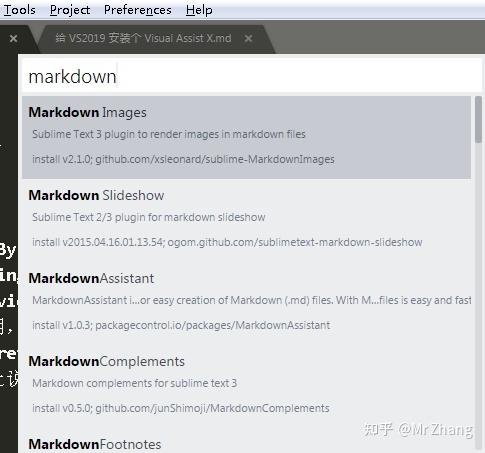This screenshot has width=485, height=453.
Task: Click the package search field containing markdown
Action: (252, 76)
